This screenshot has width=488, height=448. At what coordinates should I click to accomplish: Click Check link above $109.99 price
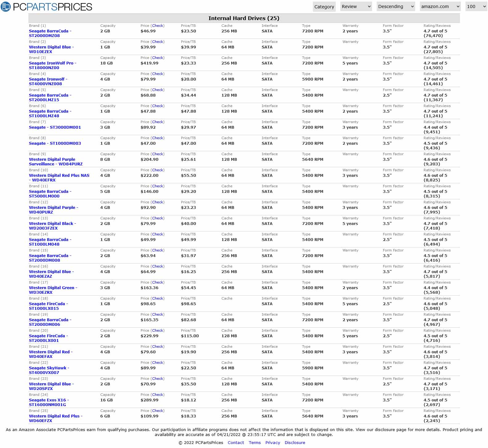tap(158, 411)
